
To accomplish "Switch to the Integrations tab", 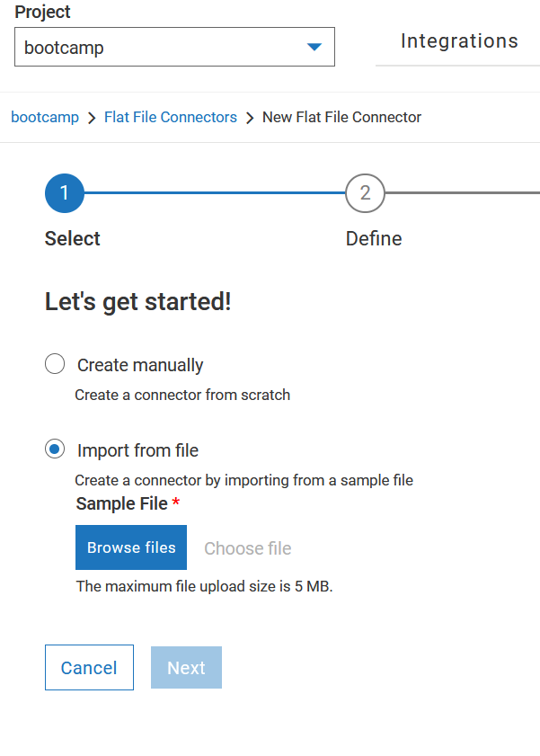I will 459,40.
